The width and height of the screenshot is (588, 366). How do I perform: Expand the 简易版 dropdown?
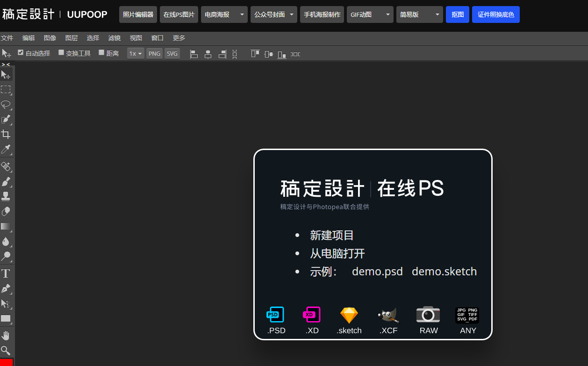(420, 14)
